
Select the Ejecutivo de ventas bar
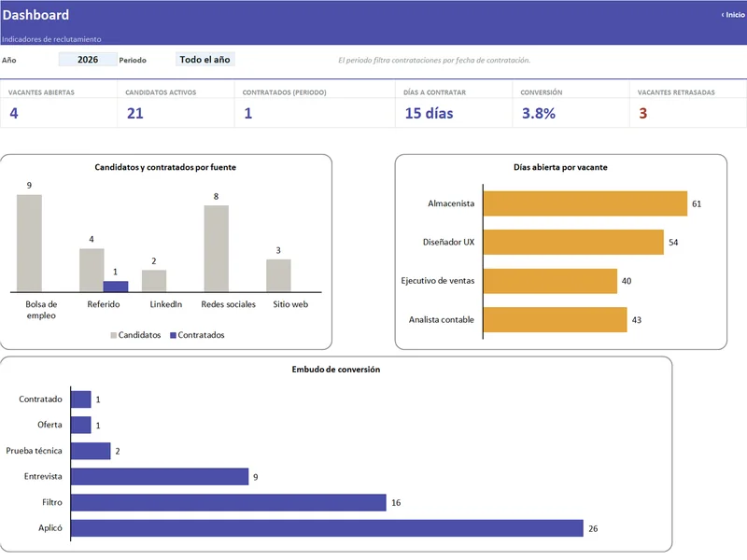tap(550, 281)
